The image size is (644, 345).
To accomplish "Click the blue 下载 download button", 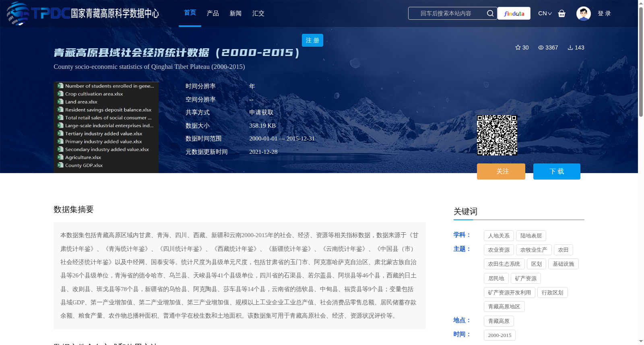I will [557, 171].
